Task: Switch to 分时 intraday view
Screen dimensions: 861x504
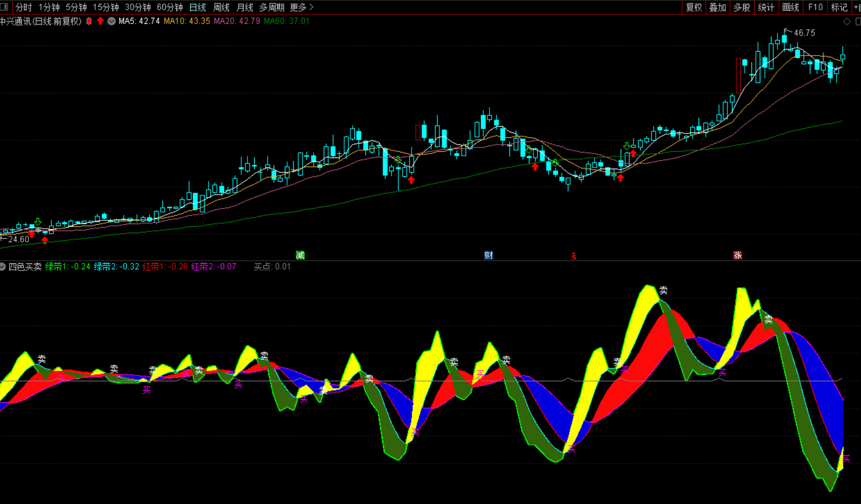Action: click(x=24, y=7)
